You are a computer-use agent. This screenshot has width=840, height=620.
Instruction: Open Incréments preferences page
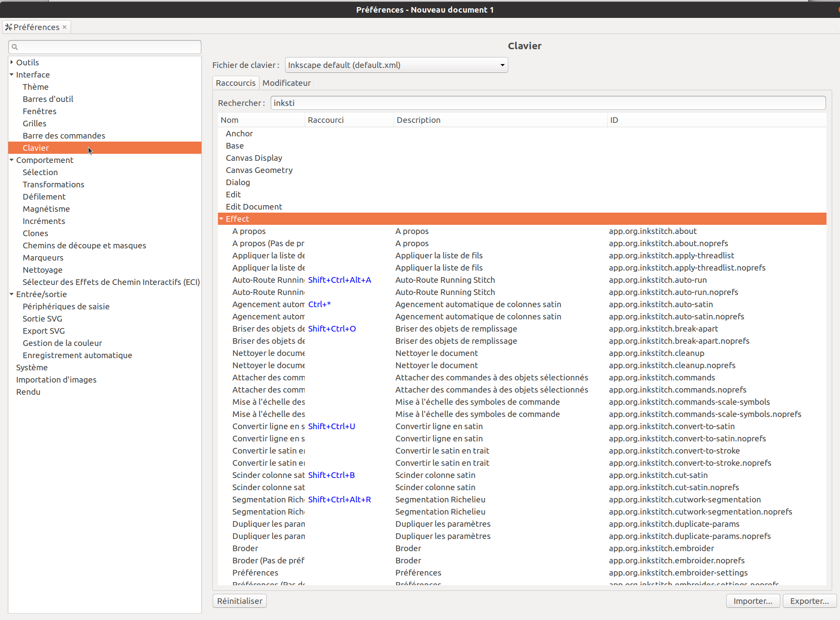[x=44, y=221]
